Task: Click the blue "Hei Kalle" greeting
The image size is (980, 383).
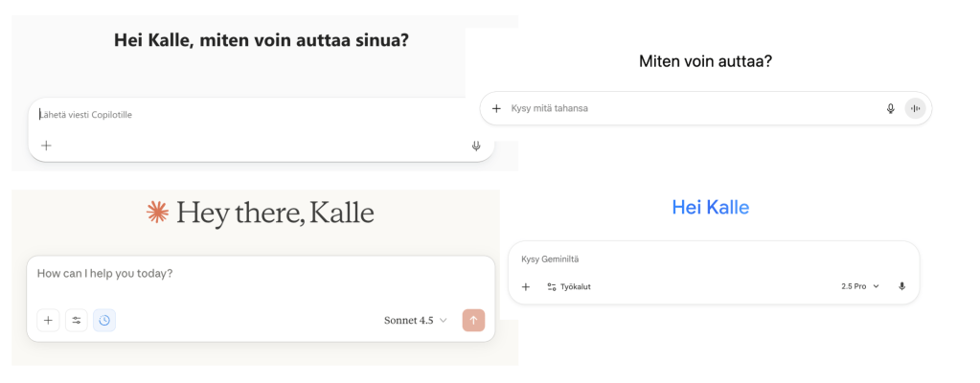Action: [710, 207]
